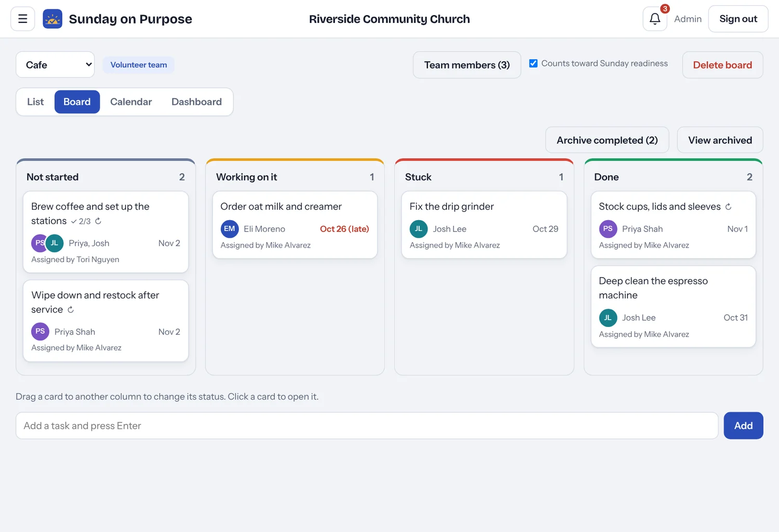Click Nov 2 date on Wipe down card
This screenshot has width=779, height=532.
[169, 332]
